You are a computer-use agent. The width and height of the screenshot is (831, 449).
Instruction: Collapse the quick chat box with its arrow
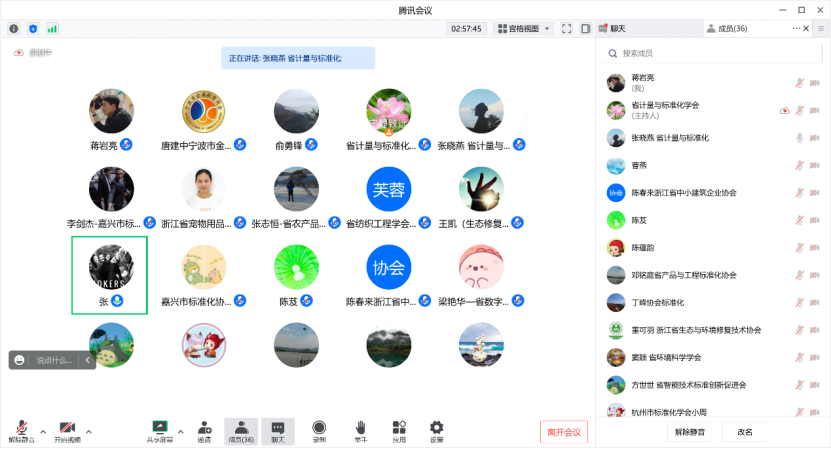87,360
